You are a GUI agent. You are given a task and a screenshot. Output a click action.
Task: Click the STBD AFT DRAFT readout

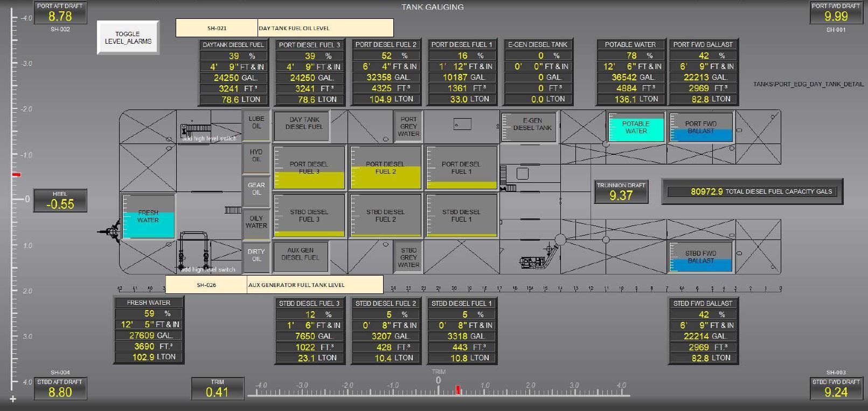click(60, 388)
